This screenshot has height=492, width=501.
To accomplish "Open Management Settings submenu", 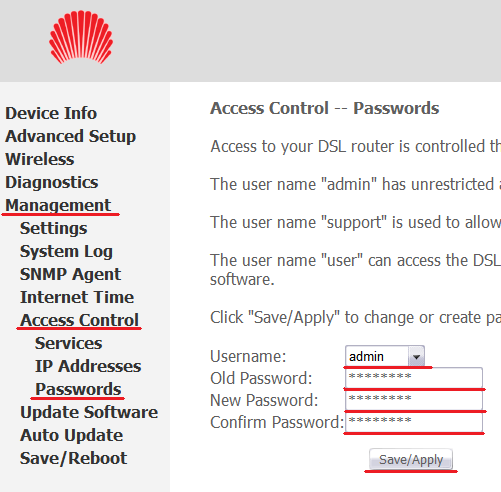I will tap(54, 228).
